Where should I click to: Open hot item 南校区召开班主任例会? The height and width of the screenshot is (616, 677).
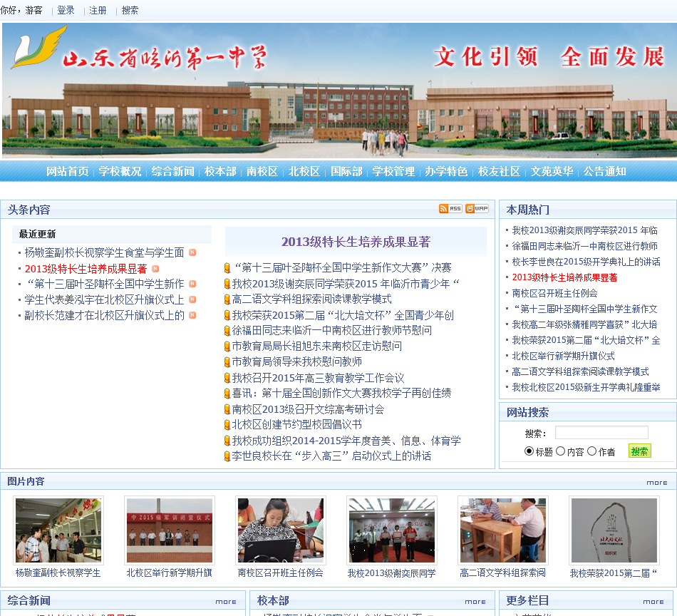(554, 293)
